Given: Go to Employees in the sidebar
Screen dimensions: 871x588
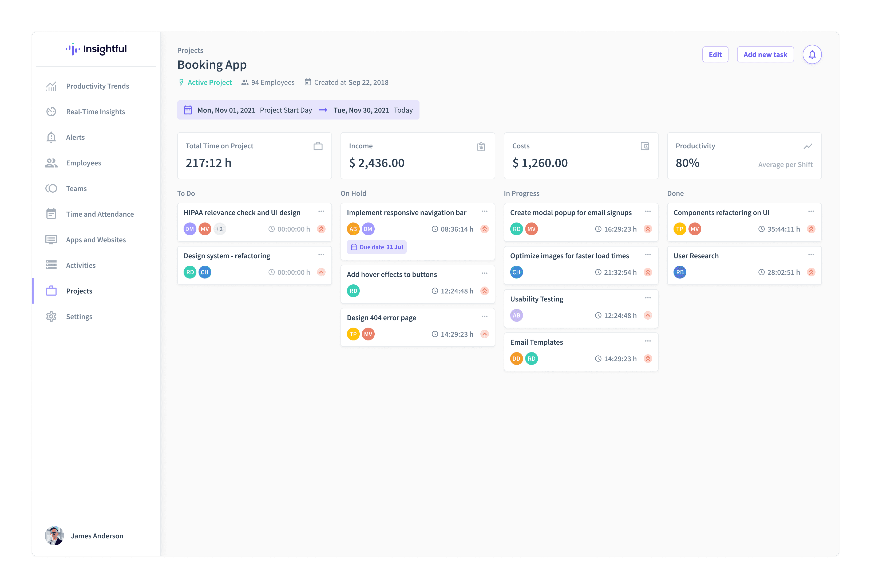Looking at the screenshot, I should 84,163.
